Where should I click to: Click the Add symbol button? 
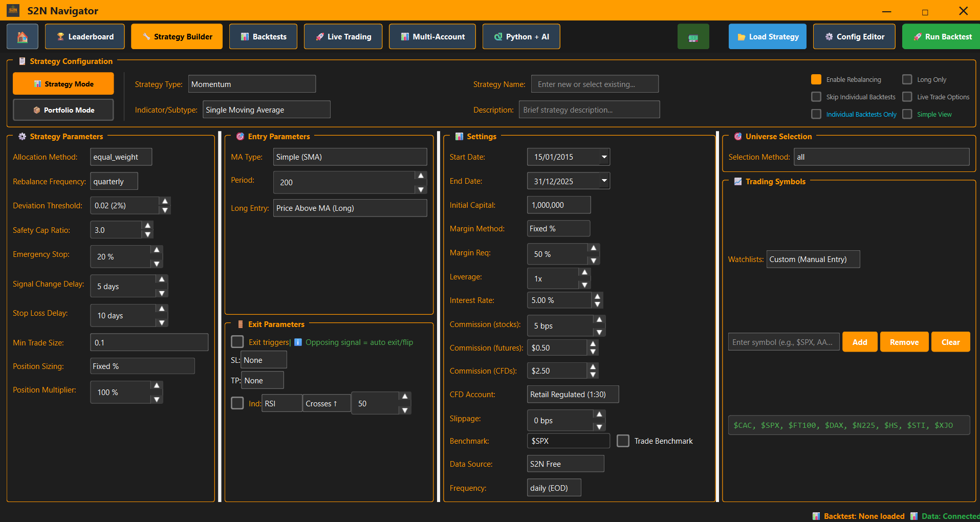click(860, 342)
